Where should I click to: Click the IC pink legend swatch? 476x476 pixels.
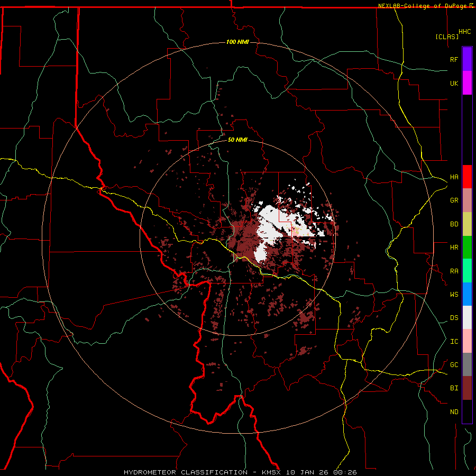click(467, 341)
